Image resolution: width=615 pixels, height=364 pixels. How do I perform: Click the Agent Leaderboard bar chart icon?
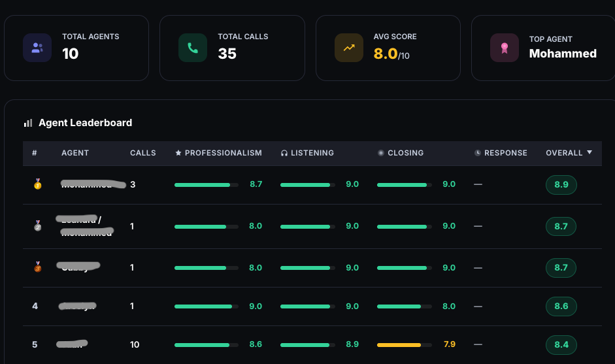(x=28, y=123)
